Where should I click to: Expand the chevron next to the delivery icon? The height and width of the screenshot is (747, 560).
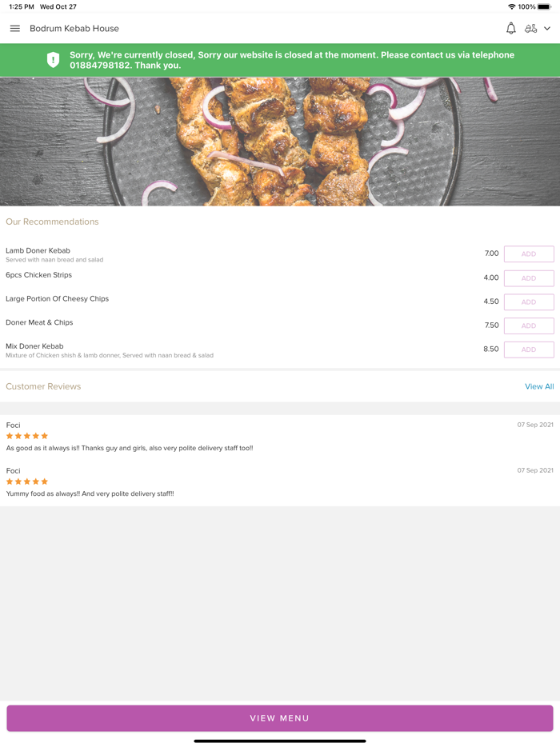(x=547, y=28)
